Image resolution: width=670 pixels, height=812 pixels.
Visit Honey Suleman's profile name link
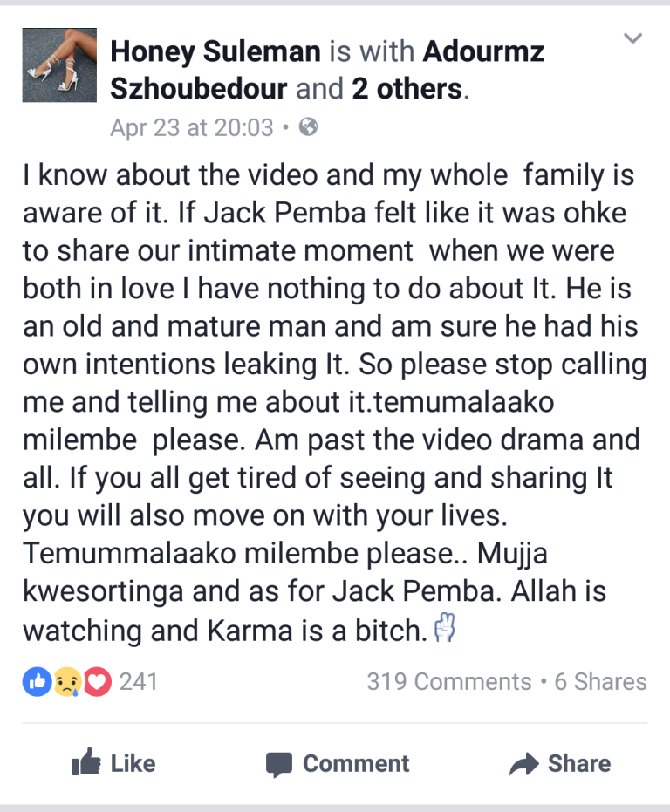coord(215,52)
